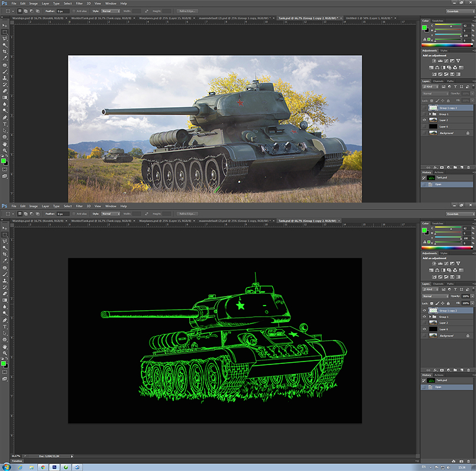This screenshot has height=471, width=476.
Task: Hide Layer 2 in the top window
Action: [x=424, y=120]
